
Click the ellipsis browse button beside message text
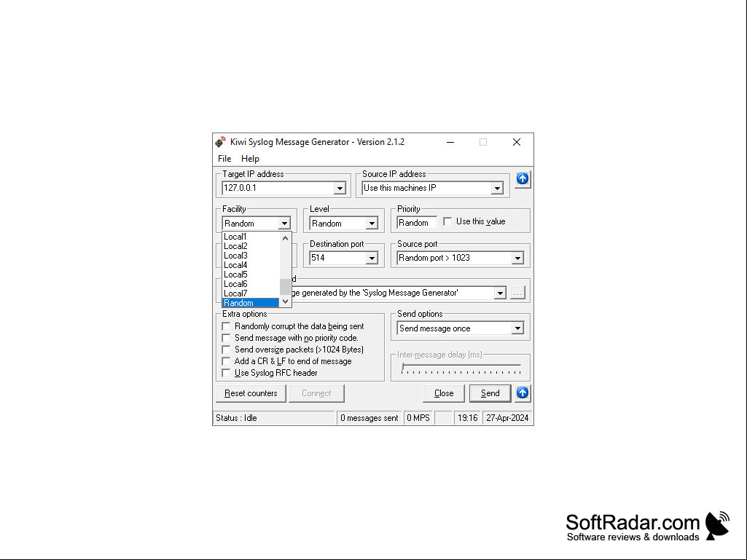[x=517, y=293]
